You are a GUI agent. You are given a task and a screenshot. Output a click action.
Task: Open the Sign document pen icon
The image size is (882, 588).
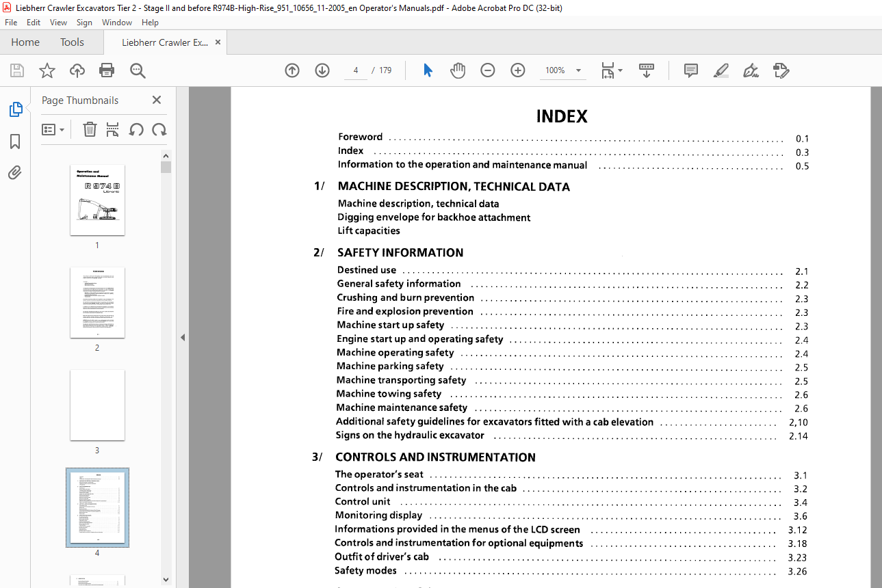[x=751, y=70]
